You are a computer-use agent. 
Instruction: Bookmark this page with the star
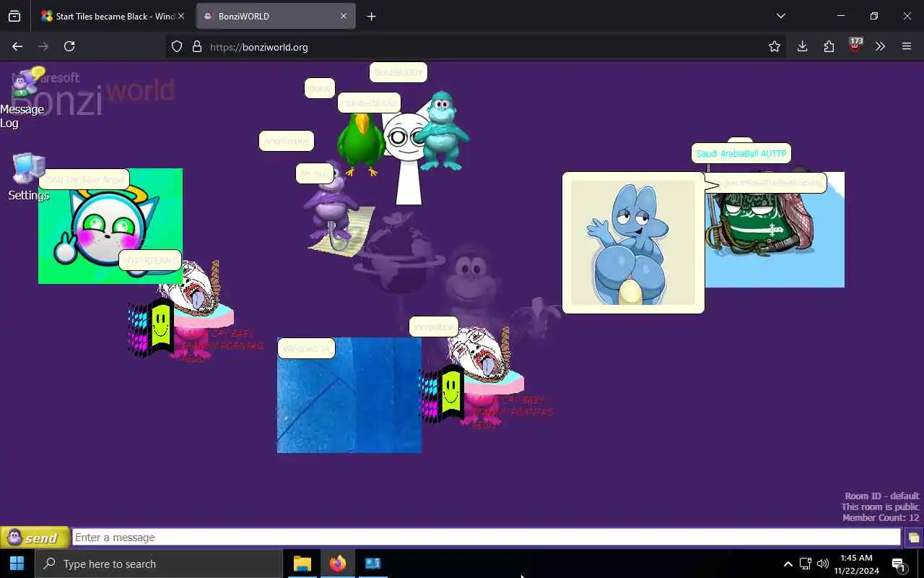pos(775,46)
